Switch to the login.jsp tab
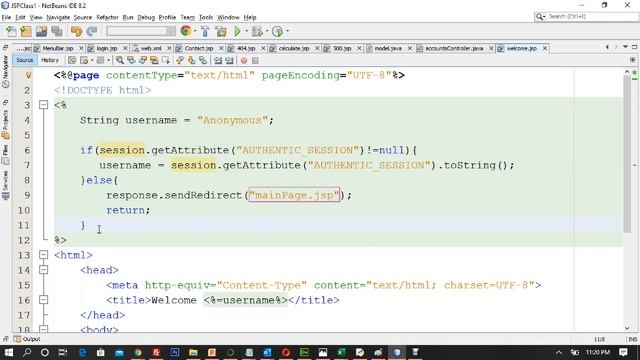The height and width of the screenshot is (360, 640). (x=107, y=48)
